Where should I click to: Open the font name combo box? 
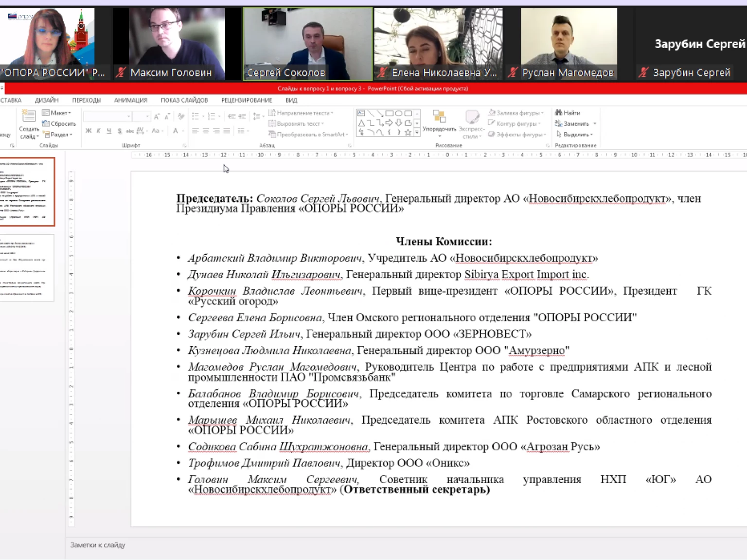tap(107, 116)
